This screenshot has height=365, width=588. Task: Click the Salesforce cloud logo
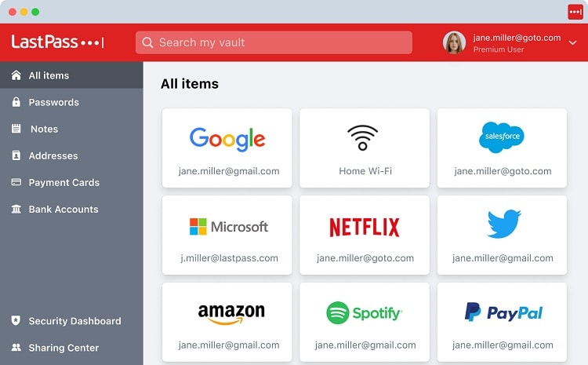(x=502, y=137)
